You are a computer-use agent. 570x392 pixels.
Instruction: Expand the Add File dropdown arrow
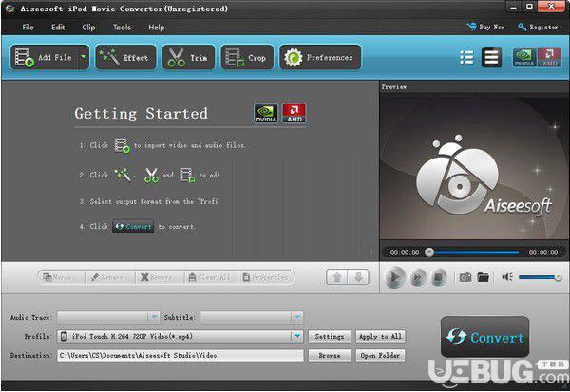pyautogui.click(x=84, y=57)
